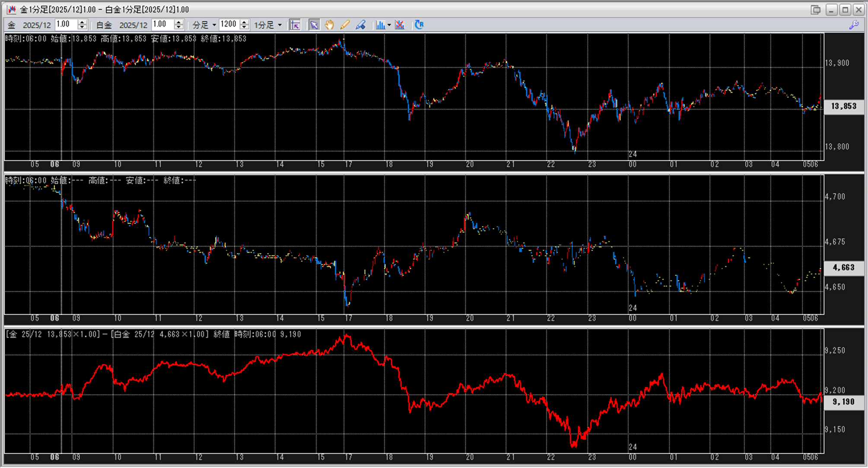The image size is (868, 468).
Task: Click the blue pen edit-drawing tool
Action: click(x=360, y=25)
